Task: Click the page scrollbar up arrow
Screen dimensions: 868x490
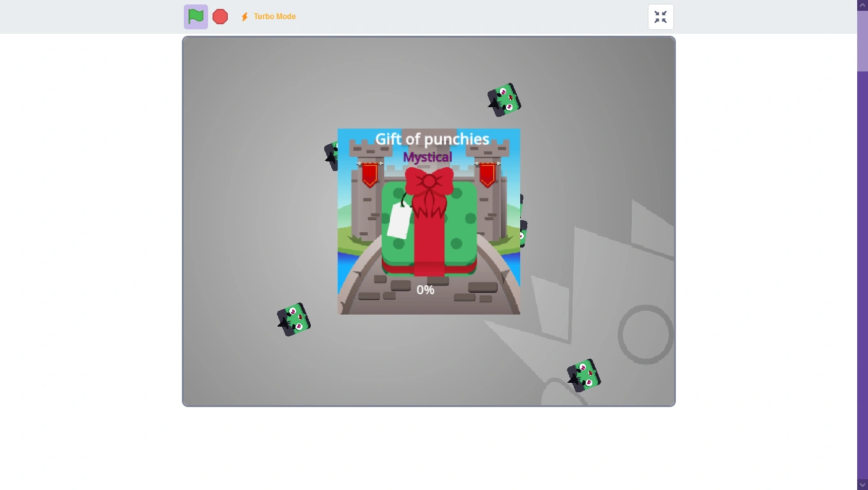Action: pos(862,5)
